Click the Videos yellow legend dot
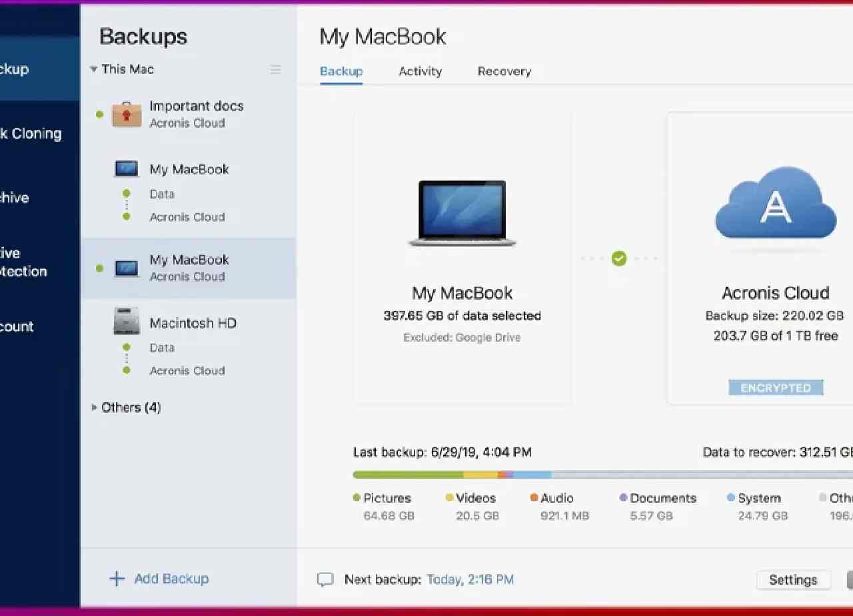 (x=449, y=497)
